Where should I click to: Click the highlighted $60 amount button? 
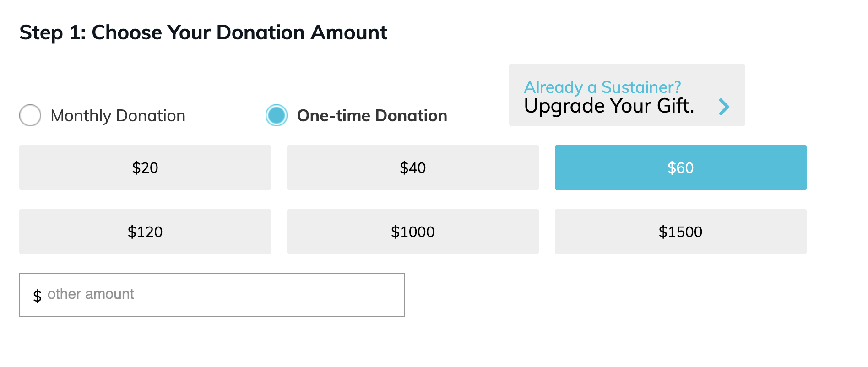(680, 167)
